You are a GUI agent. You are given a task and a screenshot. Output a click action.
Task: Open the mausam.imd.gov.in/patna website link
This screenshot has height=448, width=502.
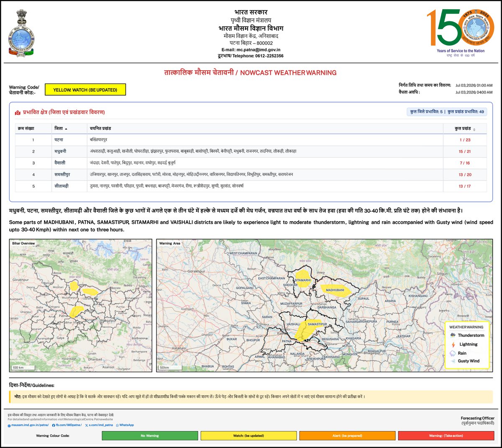(x=28, y=425)
